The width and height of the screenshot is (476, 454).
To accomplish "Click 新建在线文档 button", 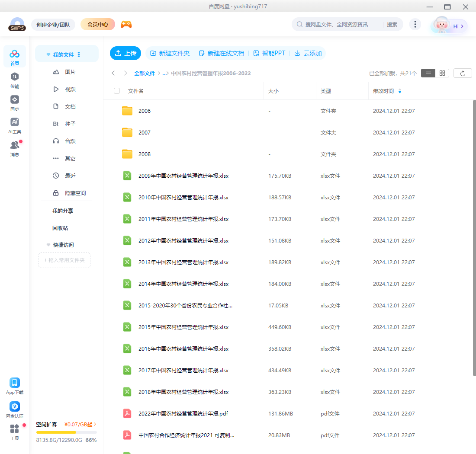I will pos(222,53).
